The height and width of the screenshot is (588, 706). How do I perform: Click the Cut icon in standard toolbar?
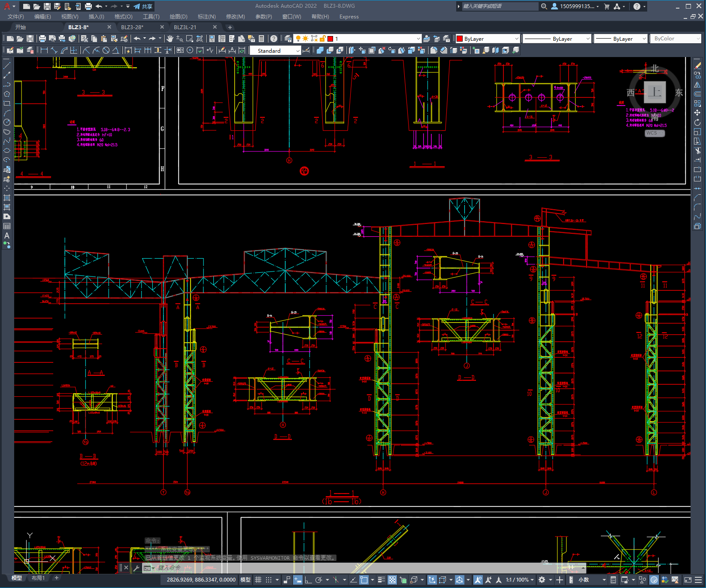tap(85, 39)
